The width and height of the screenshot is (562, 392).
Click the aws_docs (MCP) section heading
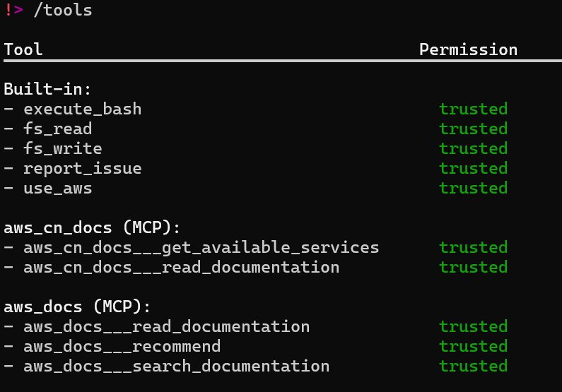point(77,307)
